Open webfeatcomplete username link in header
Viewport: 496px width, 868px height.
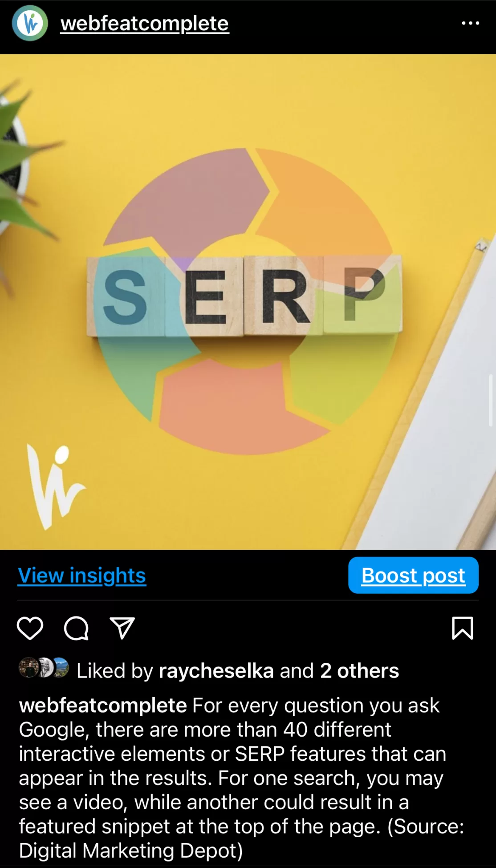pos(145,24)
